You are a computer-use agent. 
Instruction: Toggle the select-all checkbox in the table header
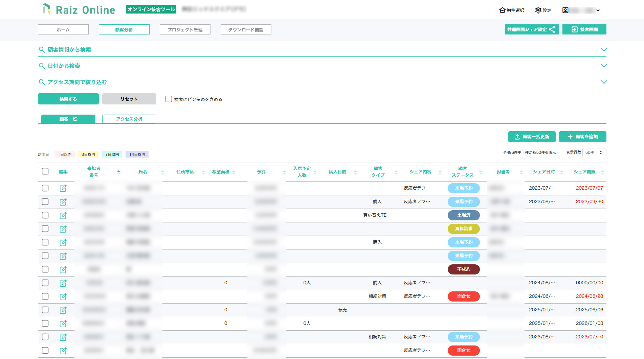[45, 171]
